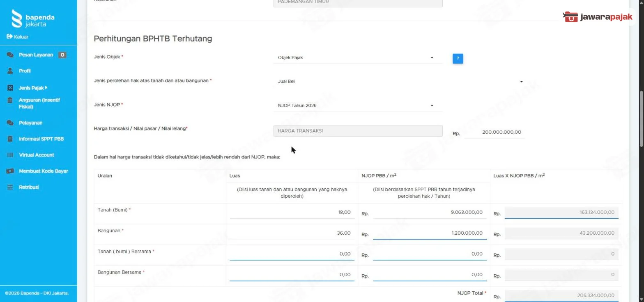Click the Bangunan result 43.200.000,00
The width and height of the screenshot is (644, 302).
pos(561,233)
